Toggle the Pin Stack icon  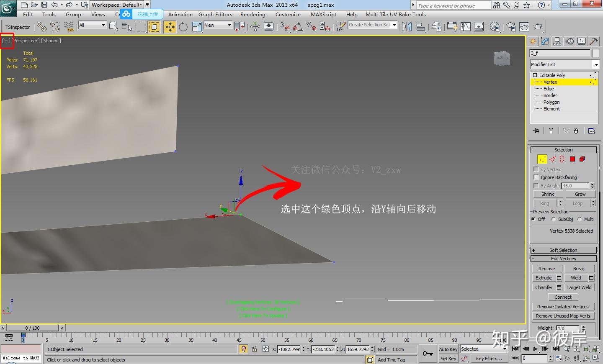click(x=536, y=131)
